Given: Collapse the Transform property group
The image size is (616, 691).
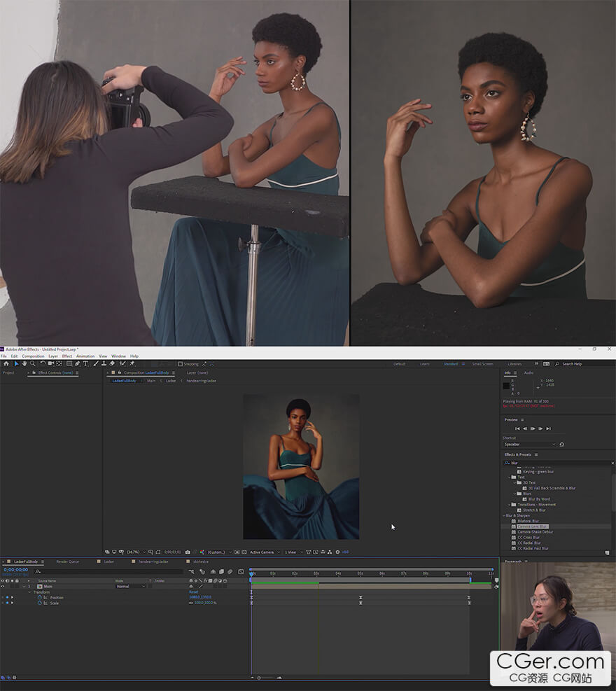Looking at the screenshot, I should tap(29, 592).
